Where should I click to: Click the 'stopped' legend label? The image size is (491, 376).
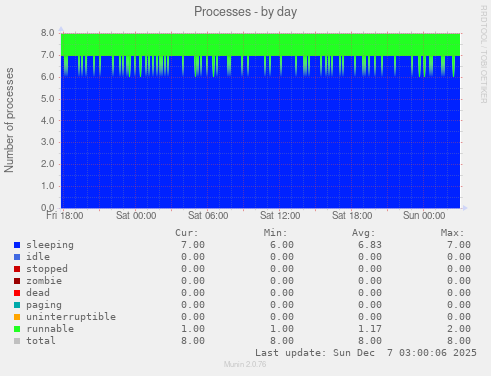click(47, 269)
